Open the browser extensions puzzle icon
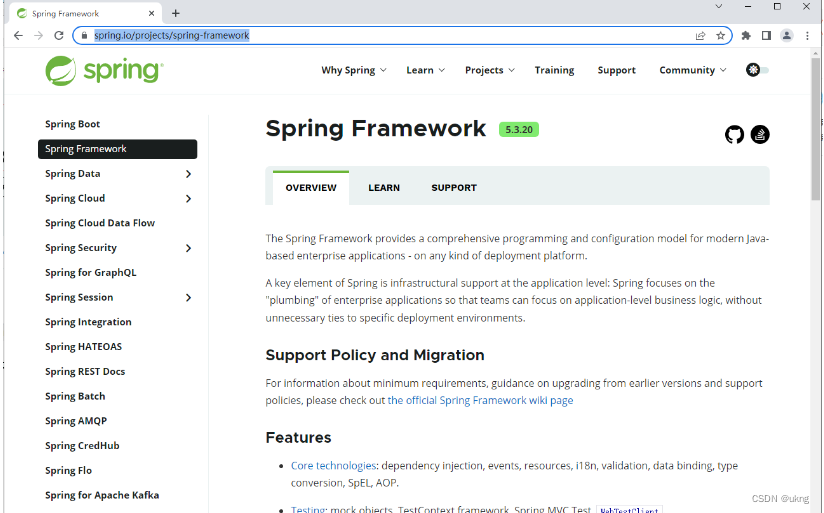Screen dimensions: 824x513 click(x=746, y=35)
